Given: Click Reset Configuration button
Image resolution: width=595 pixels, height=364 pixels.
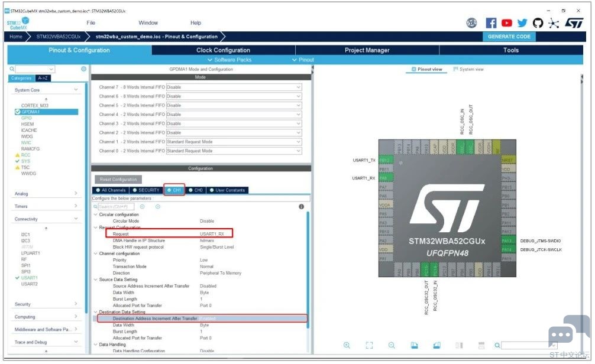Looking at the screenshot, I should [118, 180].
